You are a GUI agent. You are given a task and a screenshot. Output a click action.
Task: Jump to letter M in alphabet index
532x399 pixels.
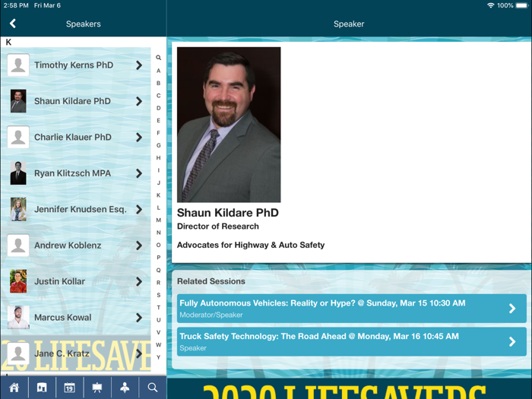(158, 220)
